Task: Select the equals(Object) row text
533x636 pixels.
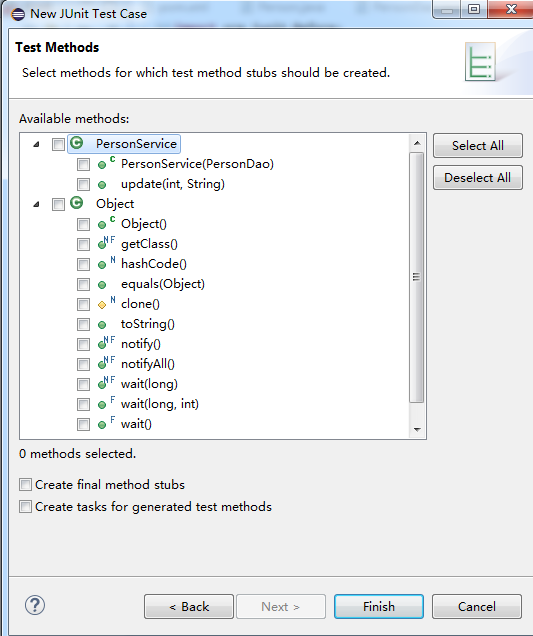Action: click(x=163, y=284)
